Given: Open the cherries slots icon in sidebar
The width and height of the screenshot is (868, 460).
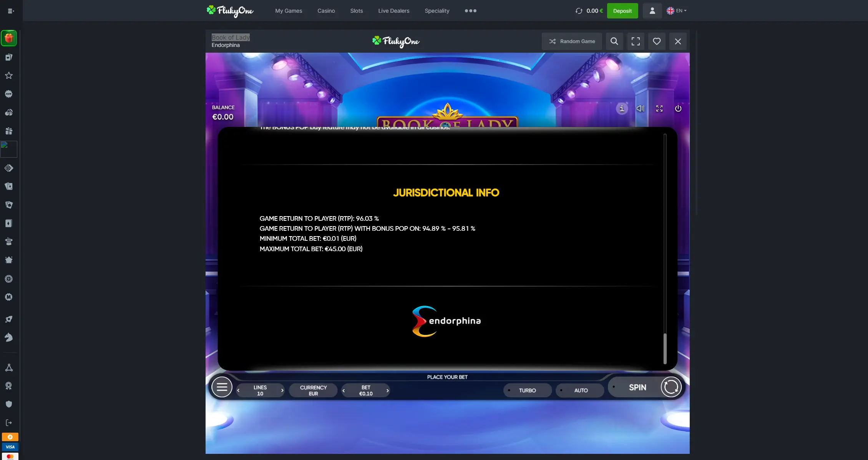Looking at the screenshot, I should click(x=9, y=112).
